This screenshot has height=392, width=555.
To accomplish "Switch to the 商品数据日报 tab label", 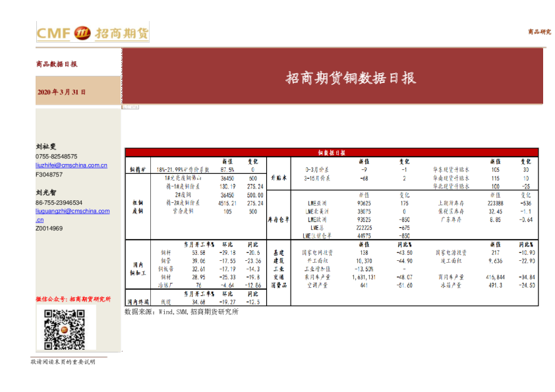I will [56, 65].
